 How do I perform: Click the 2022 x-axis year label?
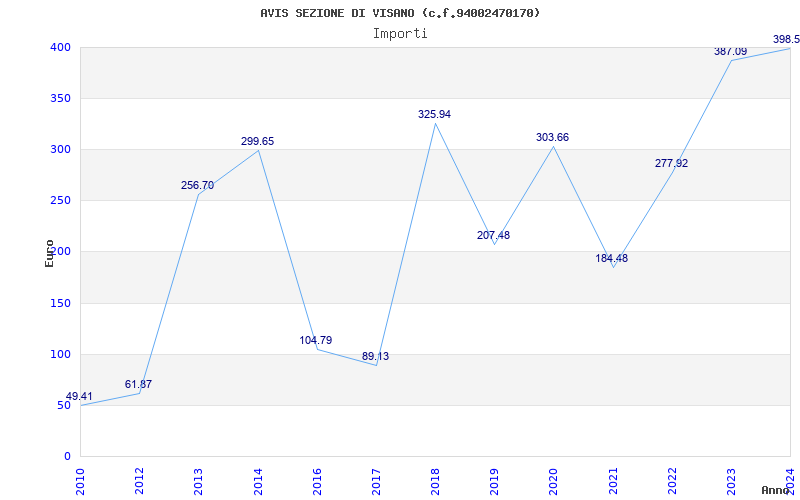click(x=672, y=481)
